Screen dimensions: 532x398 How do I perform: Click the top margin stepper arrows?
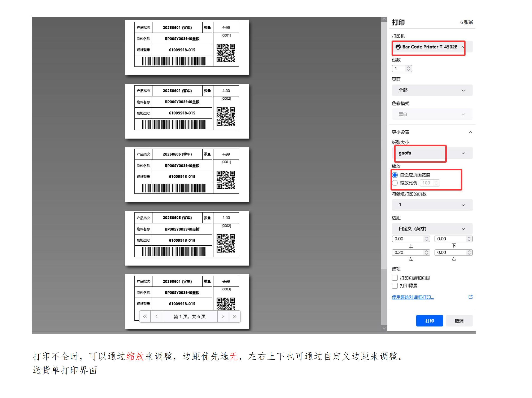point(427,239)
